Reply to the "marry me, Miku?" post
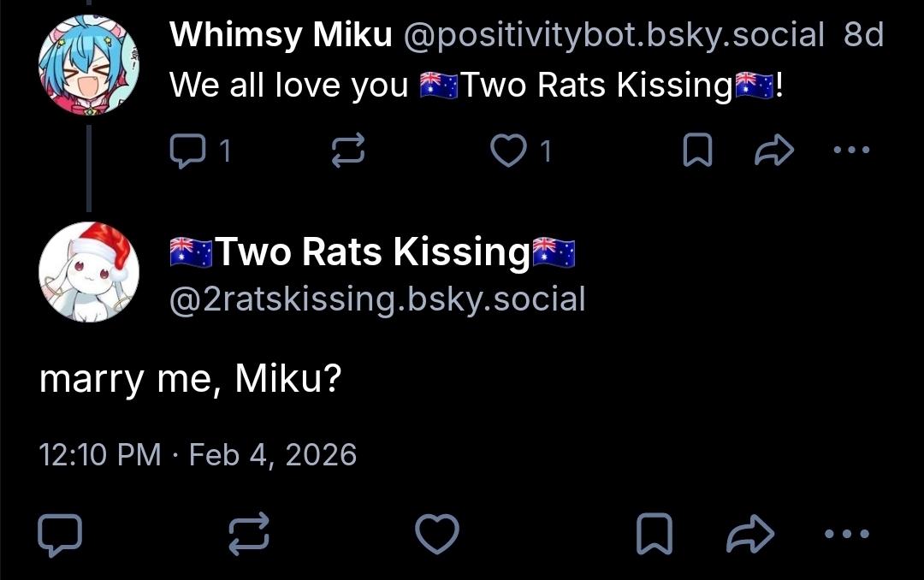Image resolution: width=924 pixels, height=580 pixels. click(x=61, y=534)
